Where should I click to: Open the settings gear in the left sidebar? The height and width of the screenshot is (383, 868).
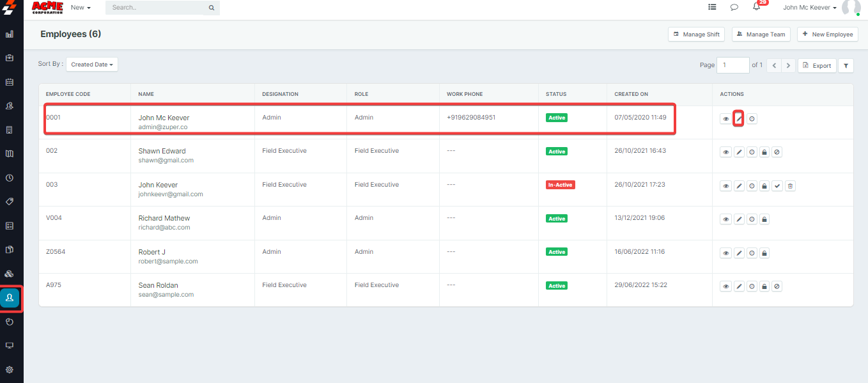[x=10, y=370]
